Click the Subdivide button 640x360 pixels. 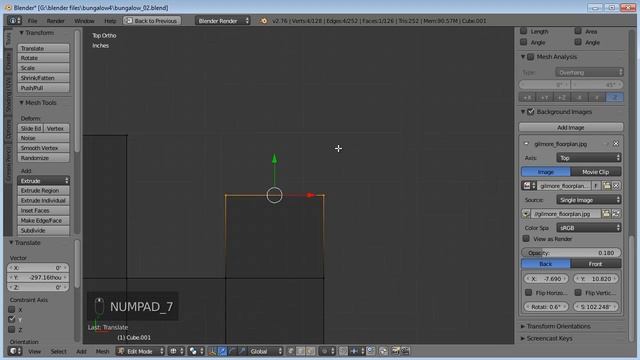pyautogui.click(x=43, y=230)
